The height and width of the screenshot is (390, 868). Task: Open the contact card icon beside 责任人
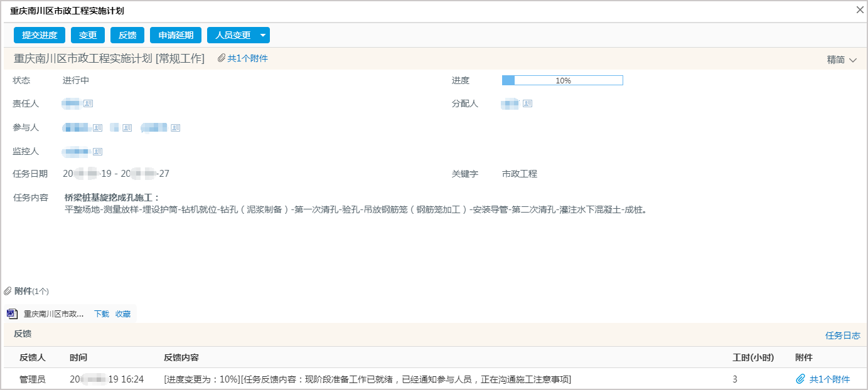click(88, 103)
